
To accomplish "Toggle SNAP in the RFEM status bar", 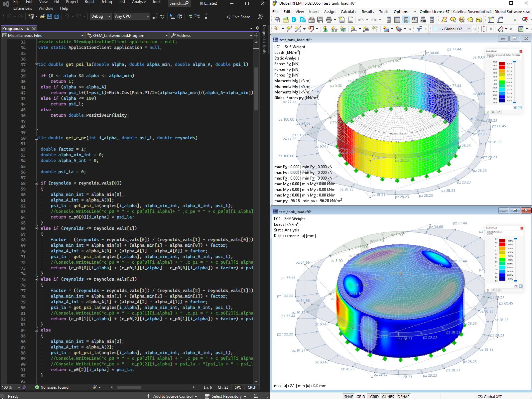I will (x=349, y=396).
